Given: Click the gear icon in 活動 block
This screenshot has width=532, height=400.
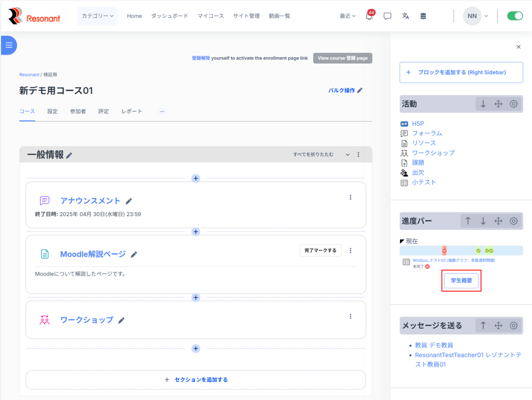Looking at the screenshot, I should [x=513, y=104].
